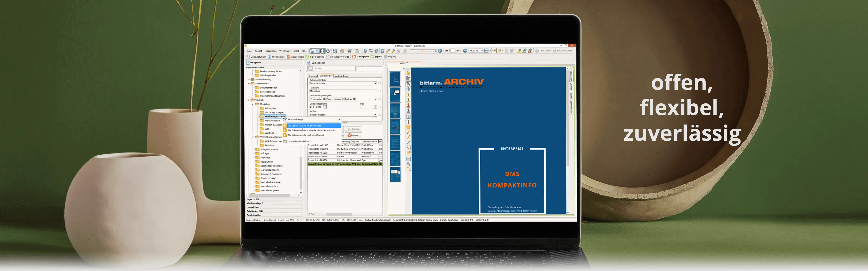Select the Kaltakquise folder
Image resolution: width=868 pixels, height=271 pixels.
pos(268,108)
